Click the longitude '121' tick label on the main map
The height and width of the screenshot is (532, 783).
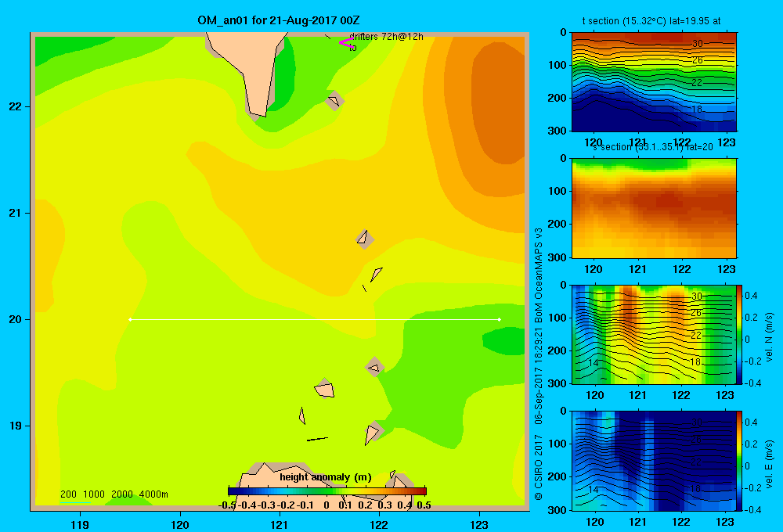(x=280, y=524)
